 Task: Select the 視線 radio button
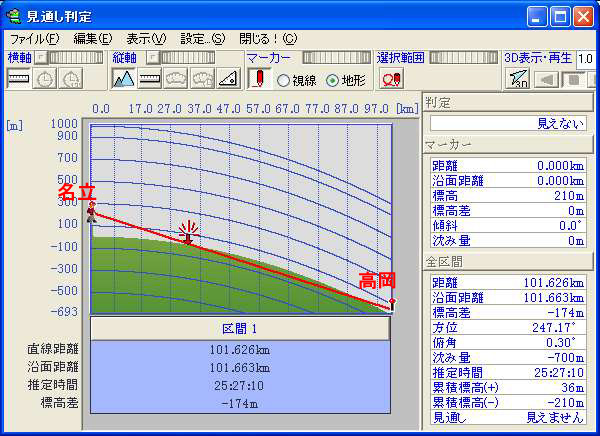tap(283, 80)
